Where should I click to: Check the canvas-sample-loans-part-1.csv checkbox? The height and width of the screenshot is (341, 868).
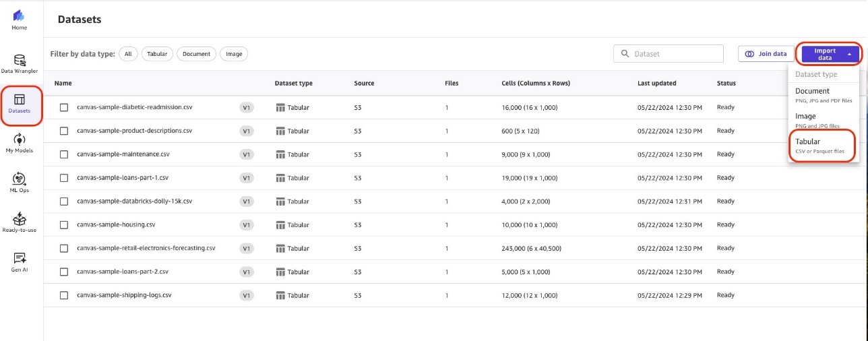(x=64, y=178)
